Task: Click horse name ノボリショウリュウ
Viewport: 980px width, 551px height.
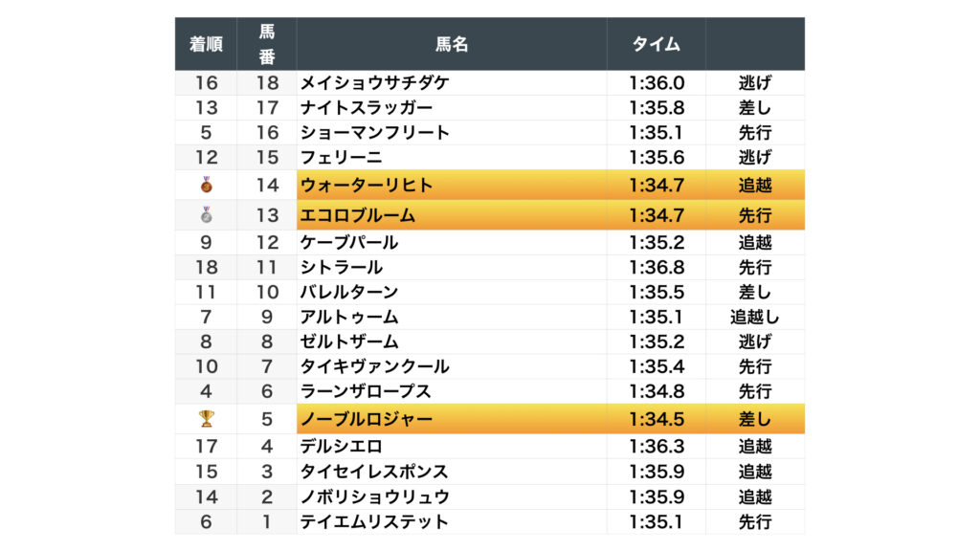Action: [x=374, y=496]
